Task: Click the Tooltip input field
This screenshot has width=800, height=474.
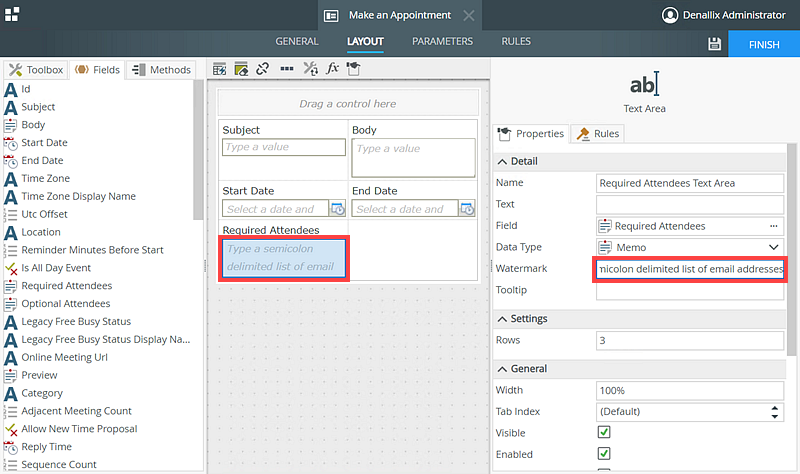Action: [689, 290]
